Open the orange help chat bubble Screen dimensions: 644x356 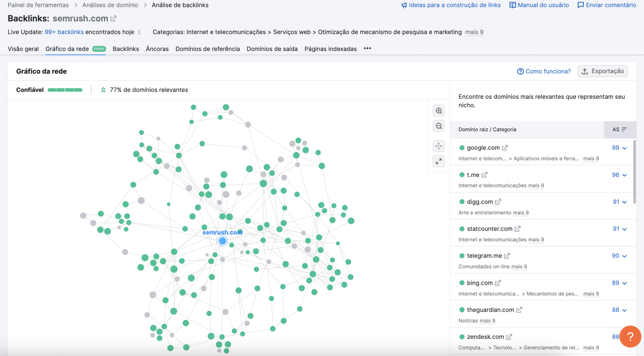click(x=630, y=337)
